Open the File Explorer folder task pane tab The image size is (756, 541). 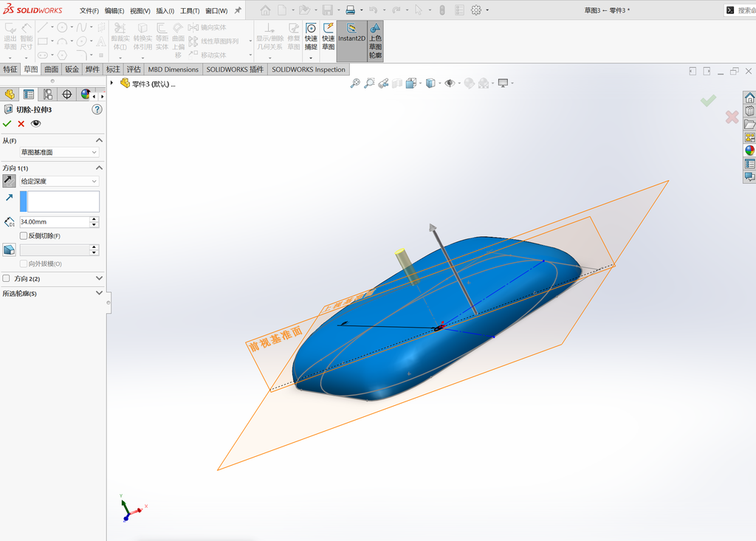point(750,125)
